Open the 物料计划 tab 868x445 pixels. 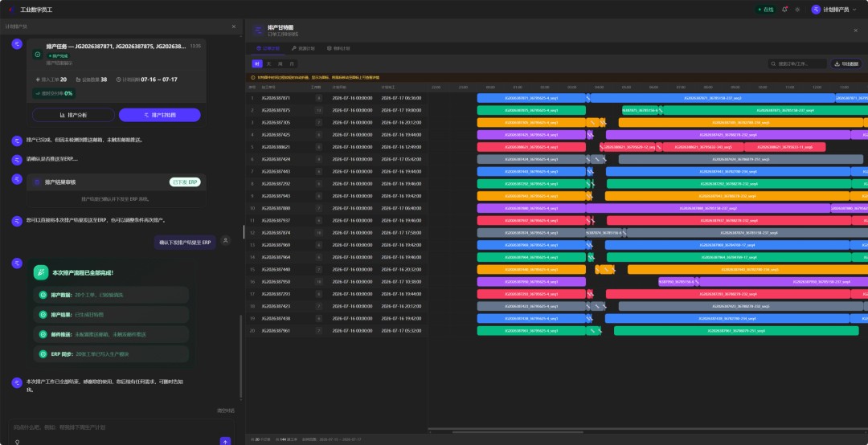click(x=338, y=48)
